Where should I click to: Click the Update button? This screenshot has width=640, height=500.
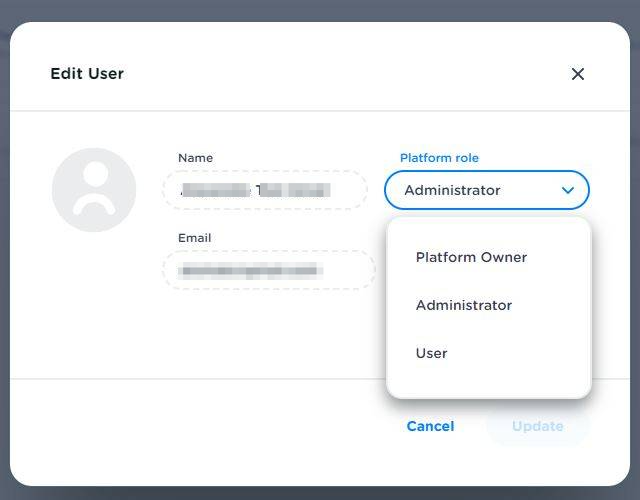click(538, 426)
